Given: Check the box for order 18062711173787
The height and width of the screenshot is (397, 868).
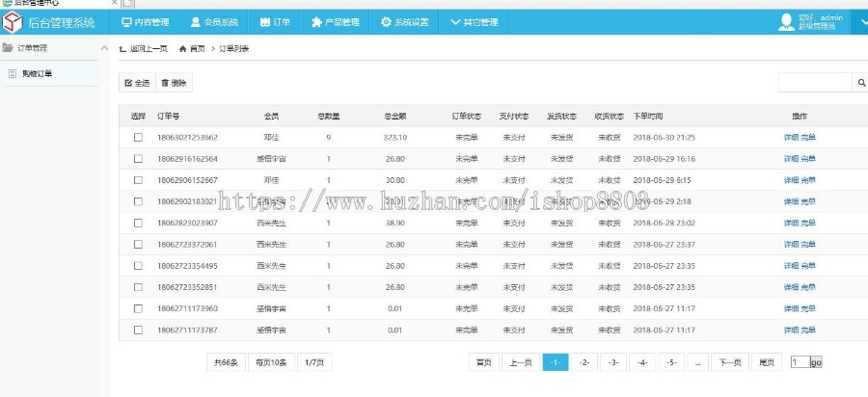Looking at the screenshot, I should [x=138, y=331].
